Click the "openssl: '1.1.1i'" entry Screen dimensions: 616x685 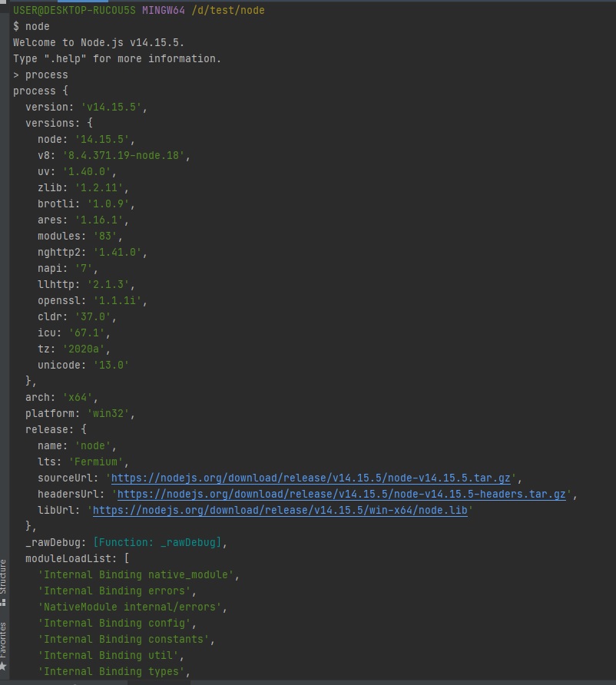point(93,300)
